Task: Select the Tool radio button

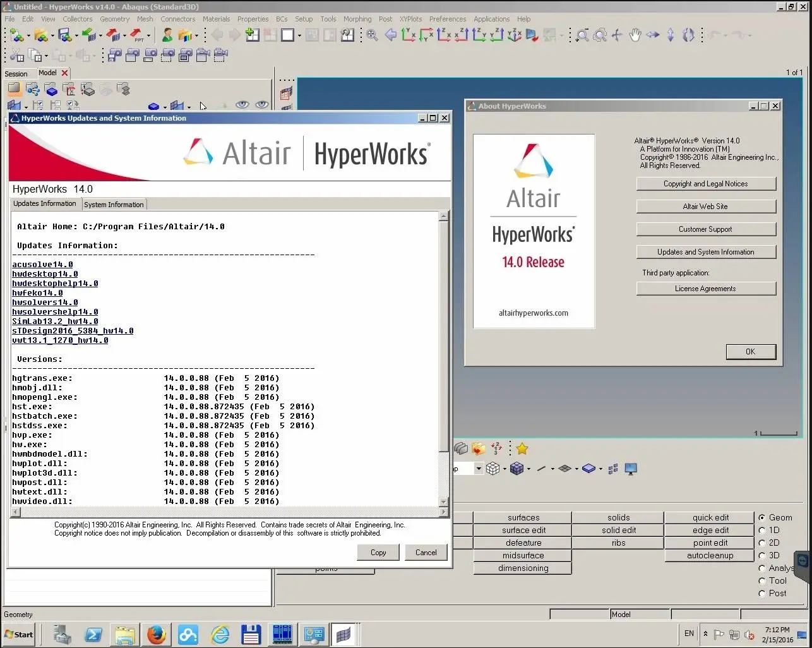Action: point(762,580)
